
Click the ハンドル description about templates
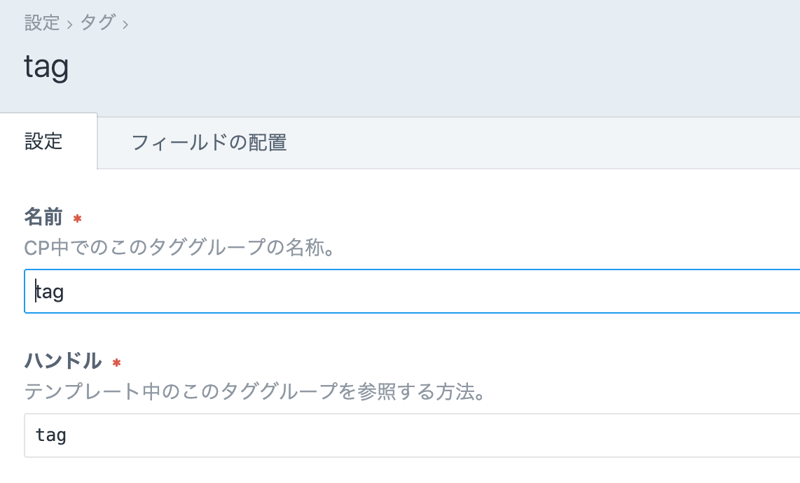[255, 391]
